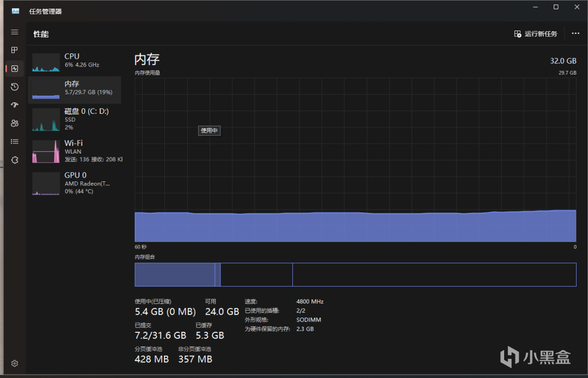Image resolution: width=588 pixels, height=378 pixels.
Task: Click the 内存组合 label
Action: 145,257
